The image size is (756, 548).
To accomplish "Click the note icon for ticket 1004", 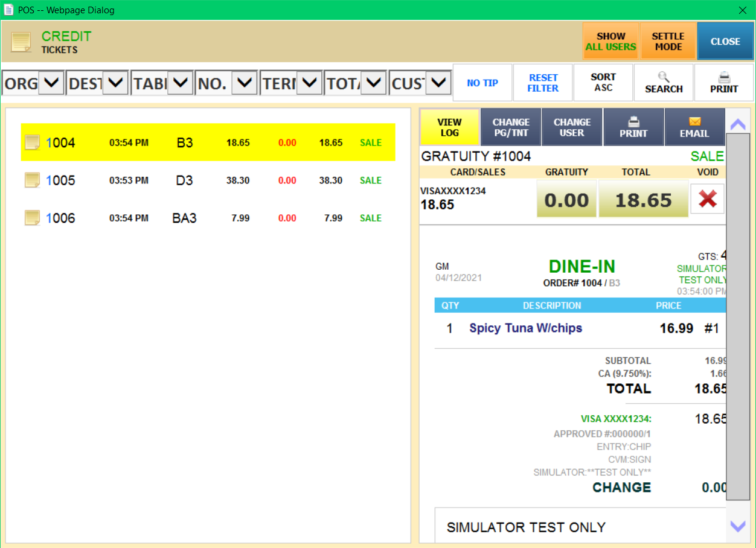I will click(33, 142).
